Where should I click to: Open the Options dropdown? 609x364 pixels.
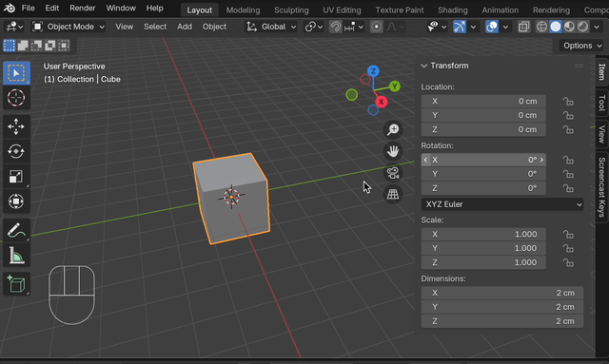[582, 46]
